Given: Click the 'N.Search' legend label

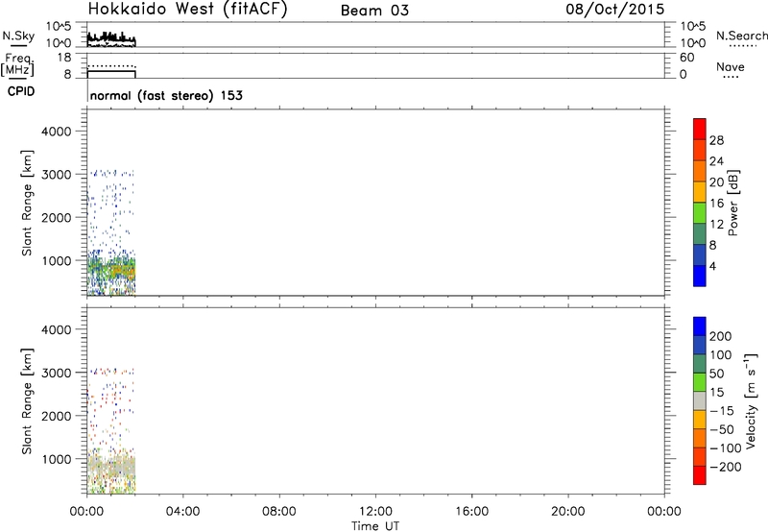Looking at the screenshot, I should [x=742, y=36].
